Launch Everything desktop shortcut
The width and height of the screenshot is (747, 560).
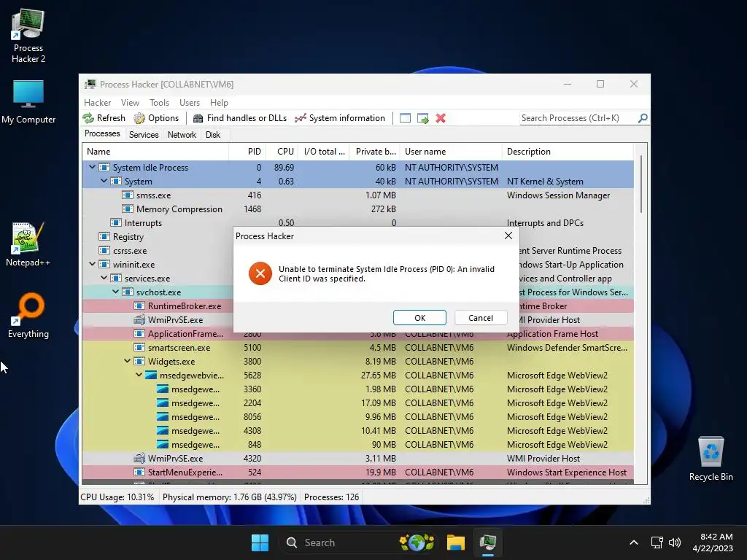click(x=28, y=315)
